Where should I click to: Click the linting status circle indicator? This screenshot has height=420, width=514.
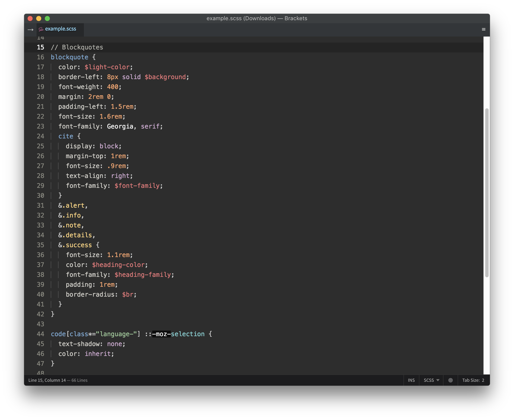[x=450, y=380]
